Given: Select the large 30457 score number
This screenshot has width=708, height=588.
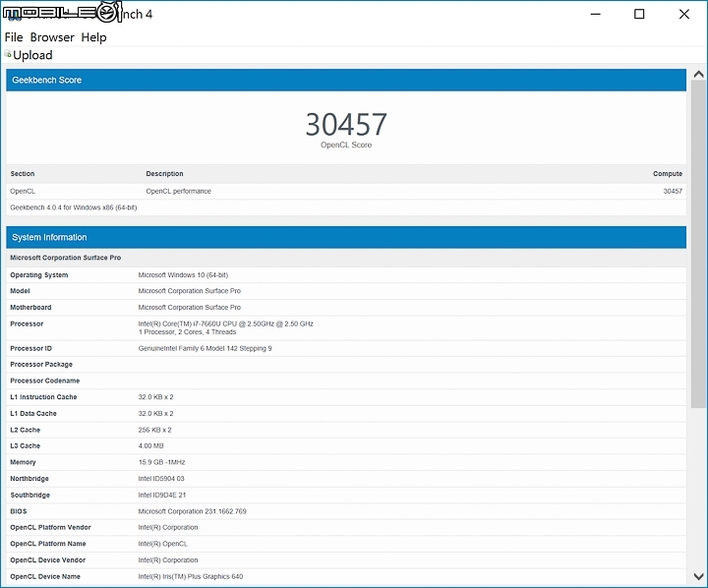Looking at the screenshot, I should pyautogui.click(x=346, y=124).
